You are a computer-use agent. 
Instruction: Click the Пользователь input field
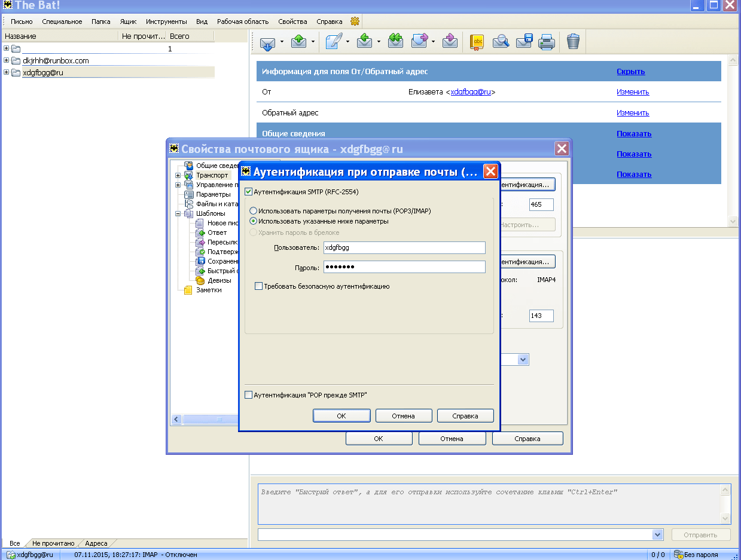click(404, 247)
